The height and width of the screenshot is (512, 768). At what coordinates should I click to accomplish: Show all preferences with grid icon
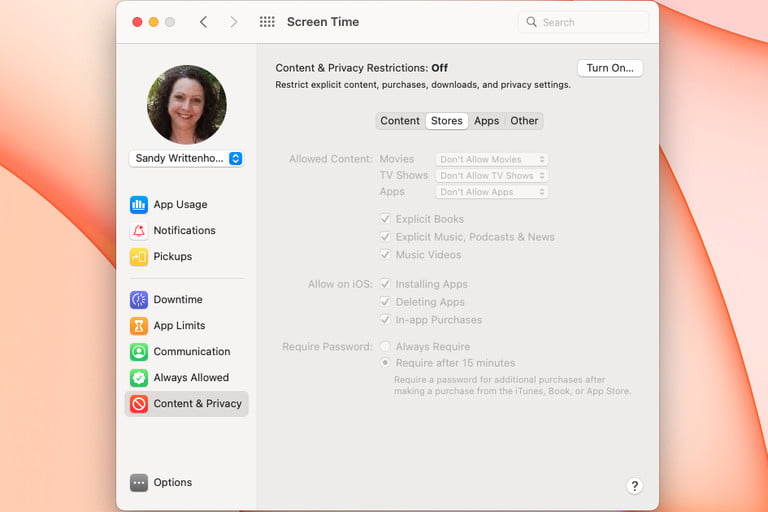click(267, 22)
